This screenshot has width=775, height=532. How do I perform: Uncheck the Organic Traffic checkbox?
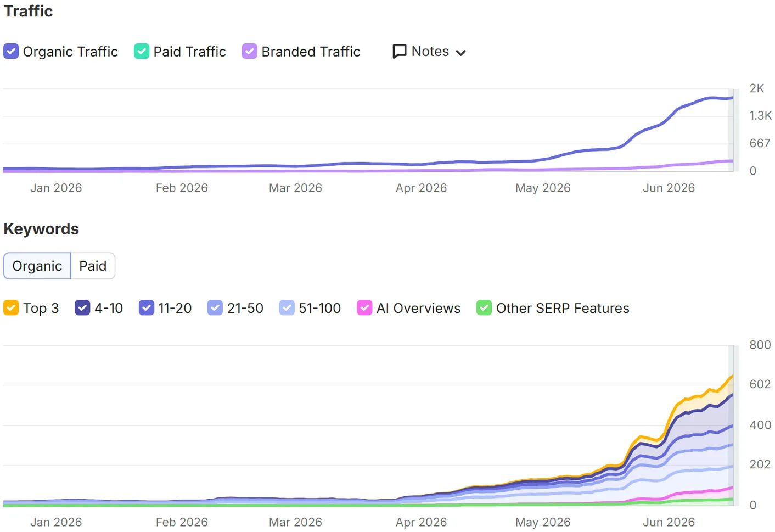(x=11, y=52)
